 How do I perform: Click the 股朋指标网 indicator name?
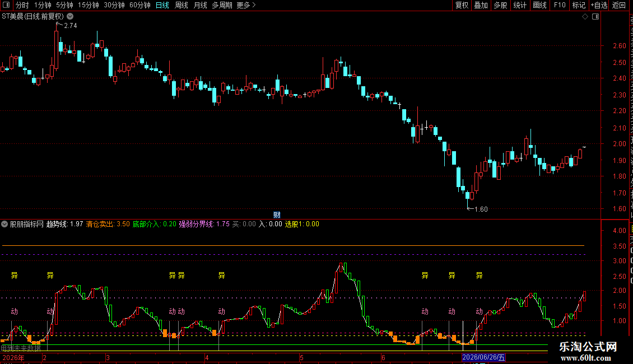click(27, 224)
